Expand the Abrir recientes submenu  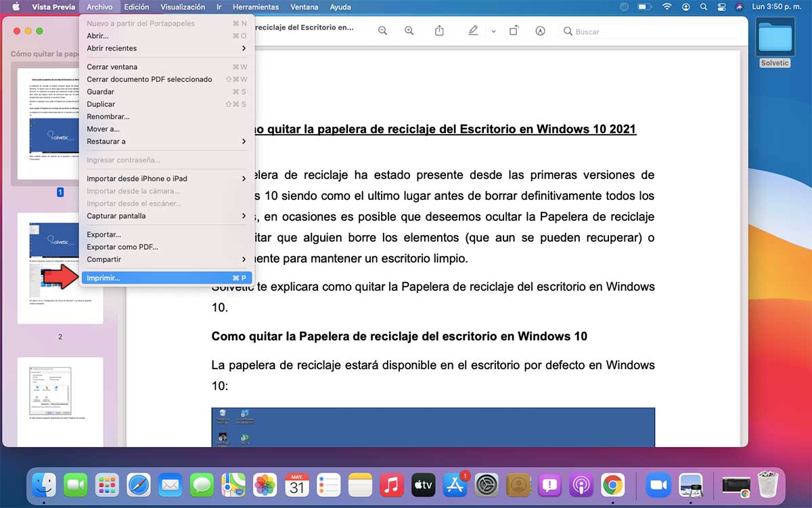pyautogui.click(x=135, y=48)
